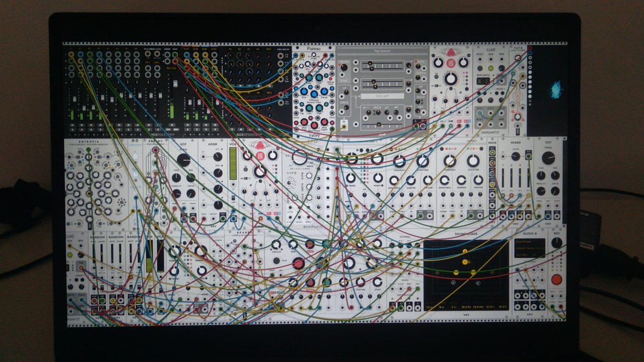Image resolution: width=644 pixels, height=362 pixels.
Task: Turn the FREQ knob on VCF beside ADSR
Action: [x=184, y=159]
